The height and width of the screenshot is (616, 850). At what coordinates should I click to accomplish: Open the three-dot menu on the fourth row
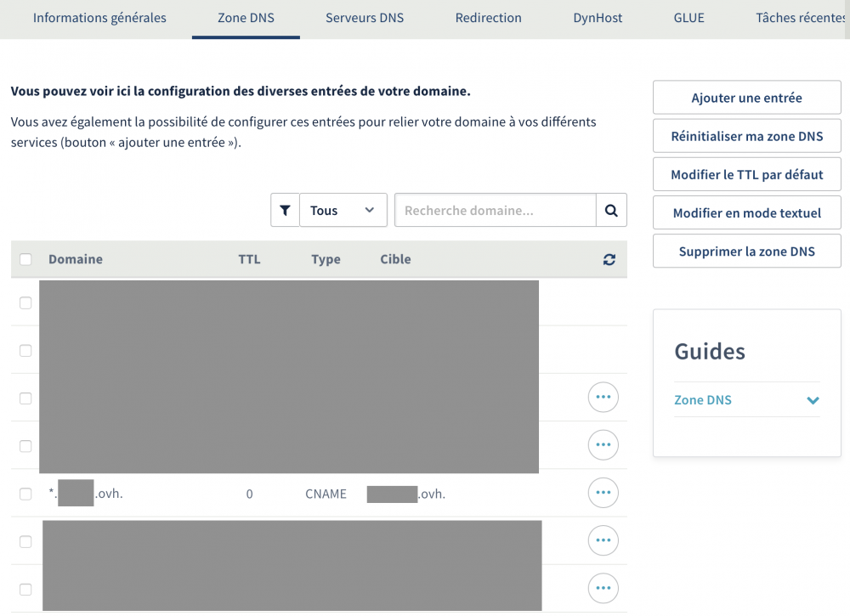point(603,444)
